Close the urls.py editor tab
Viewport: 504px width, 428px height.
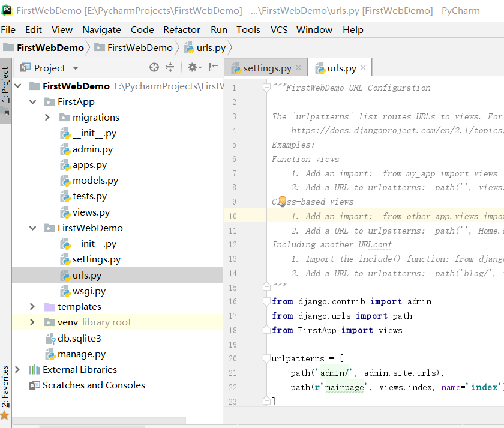click(x=363, y=67)
